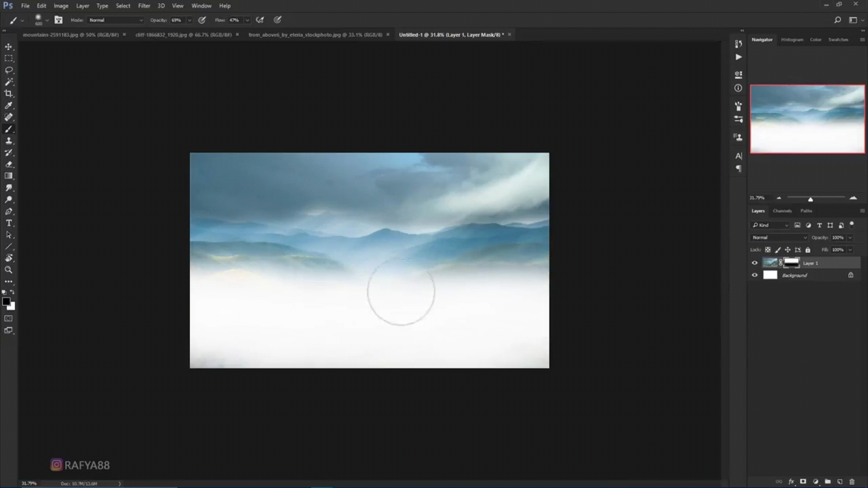Viewport: 868px width, 488px height.
Task: Open the Character panel icon
Action: pos(738,155)
